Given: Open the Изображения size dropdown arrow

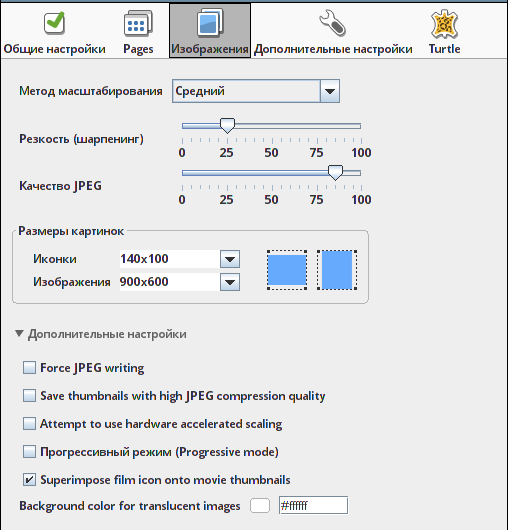Looking at the screenshot, I should click(230, 282).
